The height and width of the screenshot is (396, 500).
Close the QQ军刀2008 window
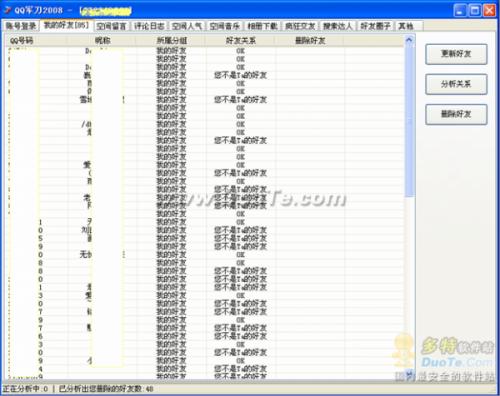pyautogui.click(x=489, y=11)
